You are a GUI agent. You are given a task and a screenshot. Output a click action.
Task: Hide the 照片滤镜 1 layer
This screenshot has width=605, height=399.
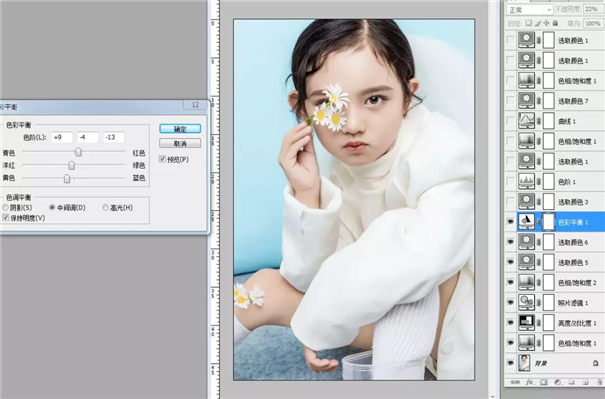tap(510, 303)
